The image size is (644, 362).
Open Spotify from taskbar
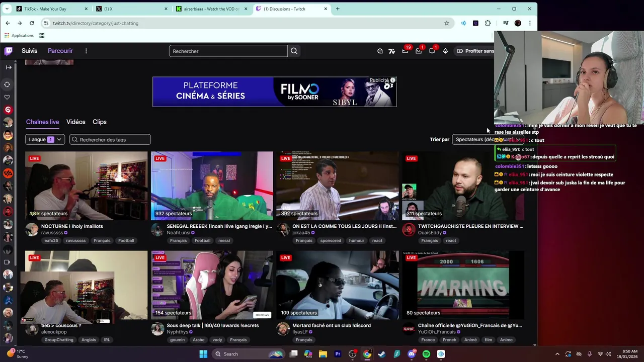426,354
